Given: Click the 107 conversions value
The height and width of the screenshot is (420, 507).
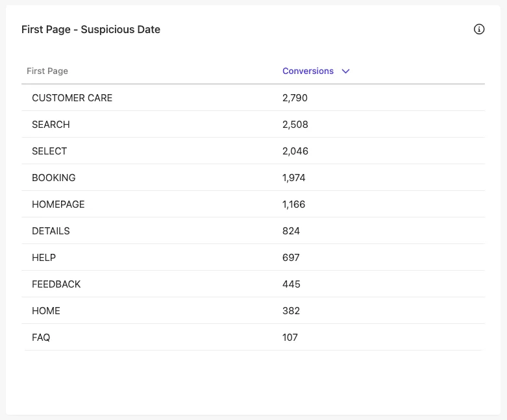Looking at the screenshot, I should click(x=290, y=337).
